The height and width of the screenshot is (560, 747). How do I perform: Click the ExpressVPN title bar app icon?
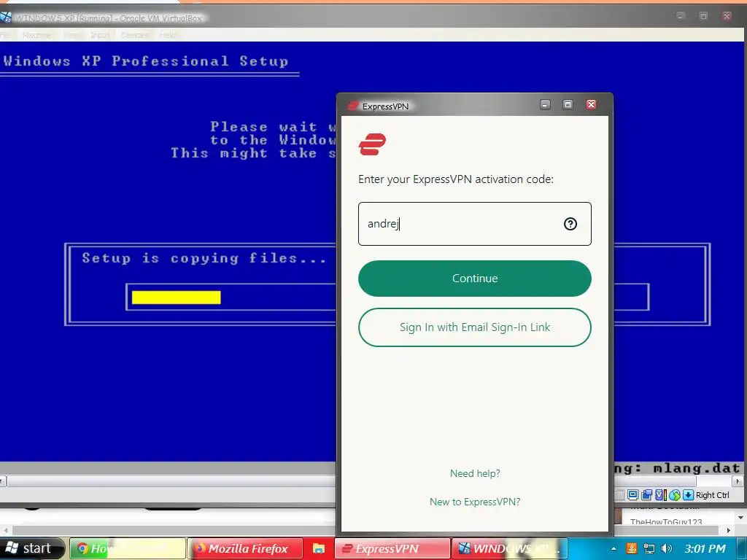coord(353,106)
